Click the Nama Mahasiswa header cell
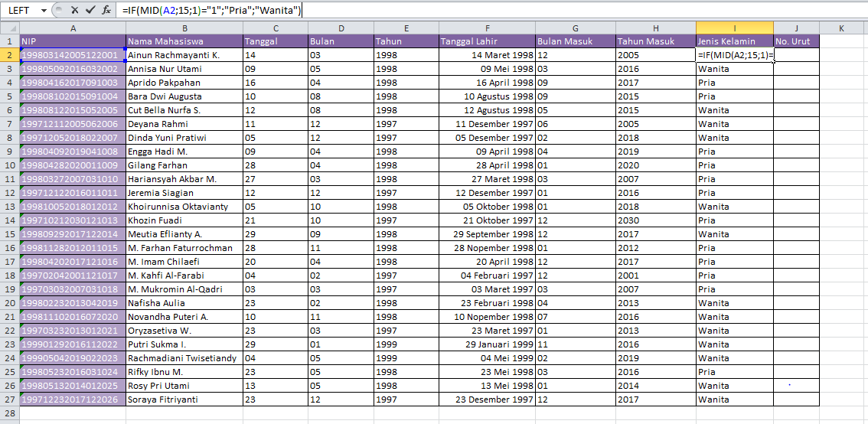868x424 pixels. click(x=184, y=41)
